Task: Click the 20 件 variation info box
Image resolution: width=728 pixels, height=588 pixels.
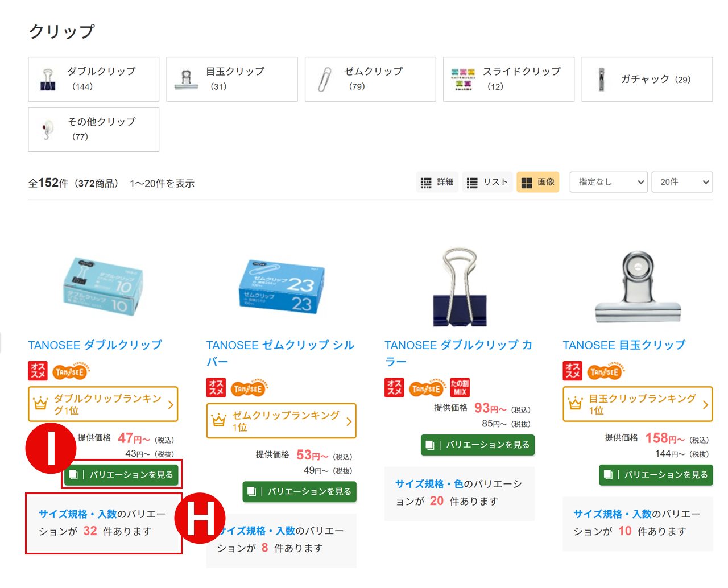Action: 460,494
